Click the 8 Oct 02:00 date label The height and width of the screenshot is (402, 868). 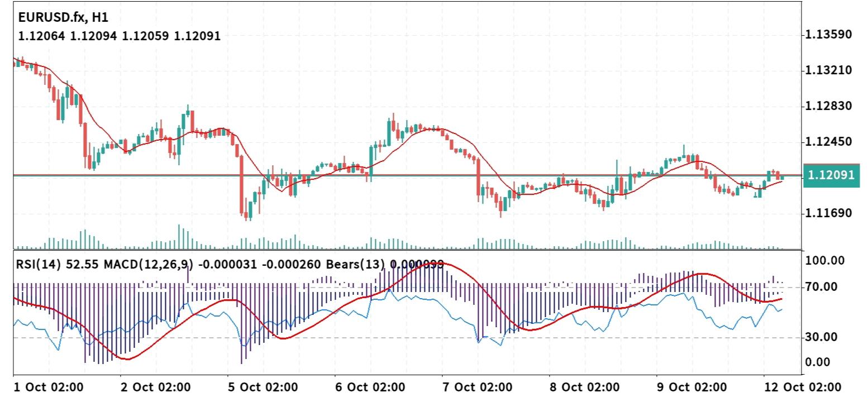(x=585, y=387)
